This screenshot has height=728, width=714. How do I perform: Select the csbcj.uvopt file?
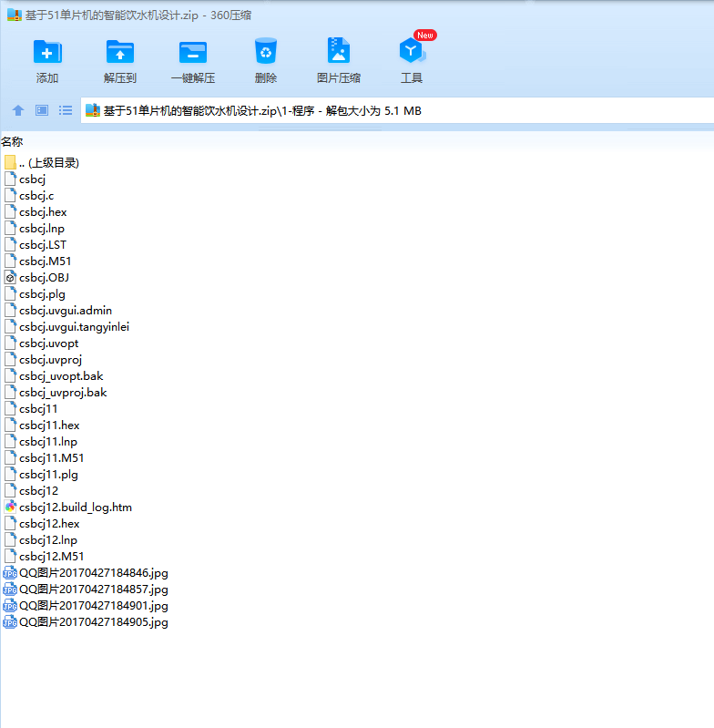41,343
